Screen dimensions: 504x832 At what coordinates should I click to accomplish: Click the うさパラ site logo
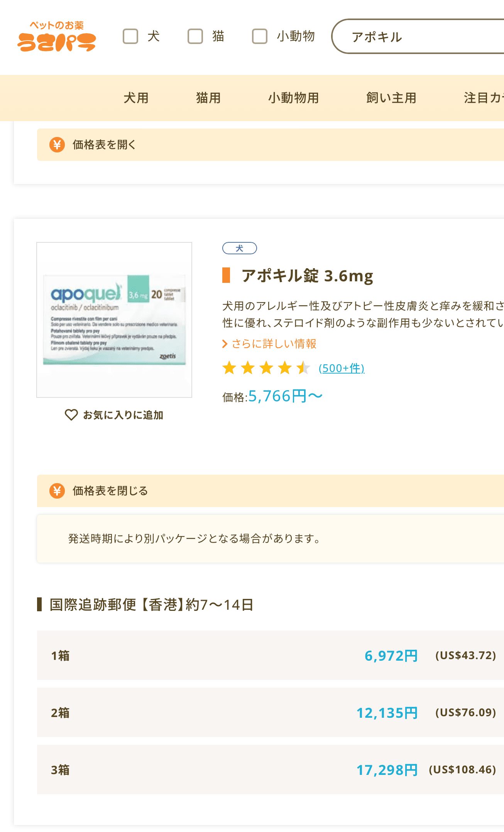point(57,37)
